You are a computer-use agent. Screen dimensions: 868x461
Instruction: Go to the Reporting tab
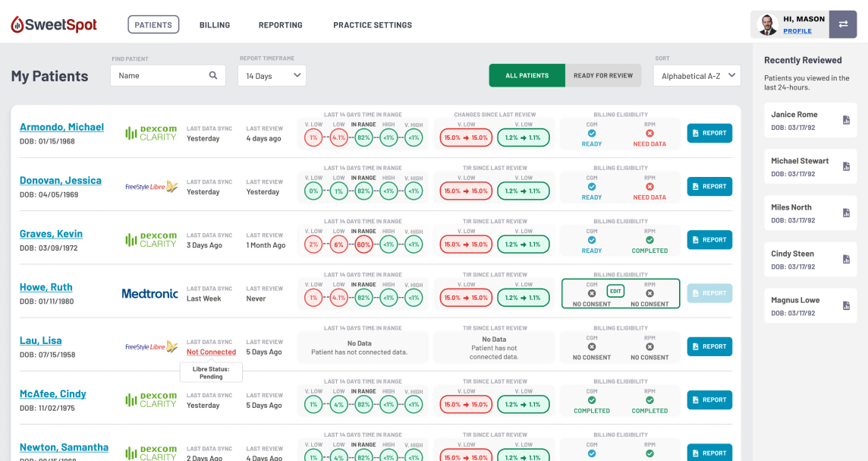tap(280, 25)
